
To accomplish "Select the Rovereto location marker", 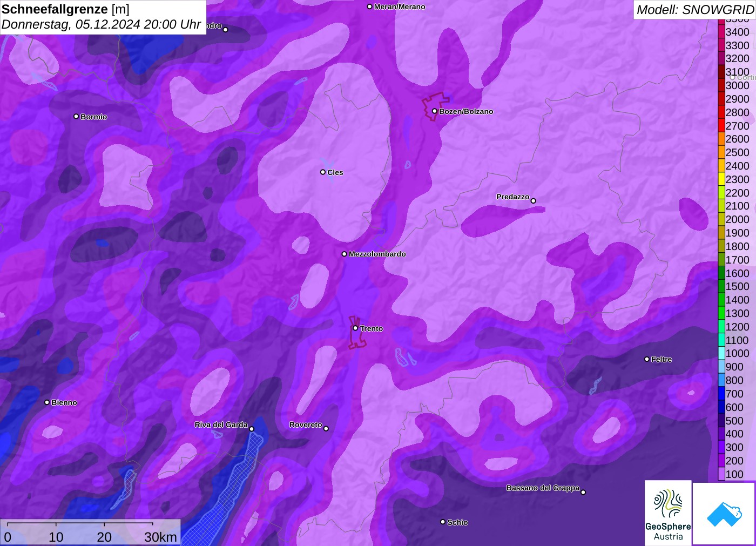I will [x=326, y=429].
